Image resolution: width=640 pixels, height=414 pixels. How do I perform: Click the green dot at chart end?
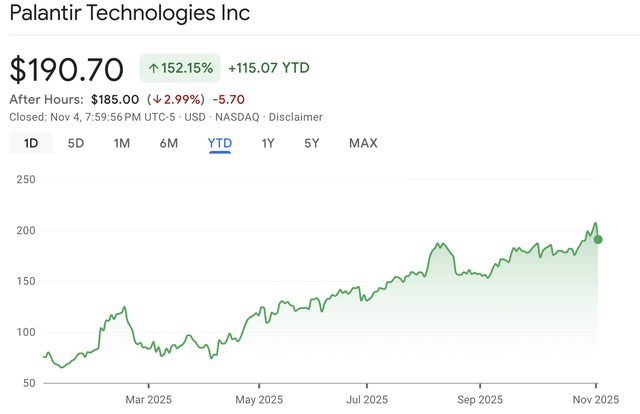coord(598,239)
